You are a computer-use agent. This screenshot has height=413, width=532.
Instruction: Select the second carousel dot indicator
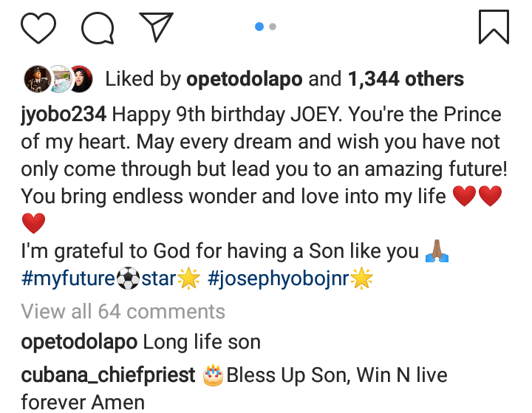[273, 27]
